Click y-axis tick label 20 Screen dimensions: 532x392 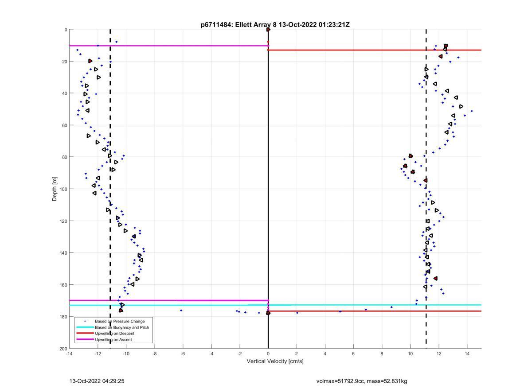pyautogui.click(x=64, y=62)
